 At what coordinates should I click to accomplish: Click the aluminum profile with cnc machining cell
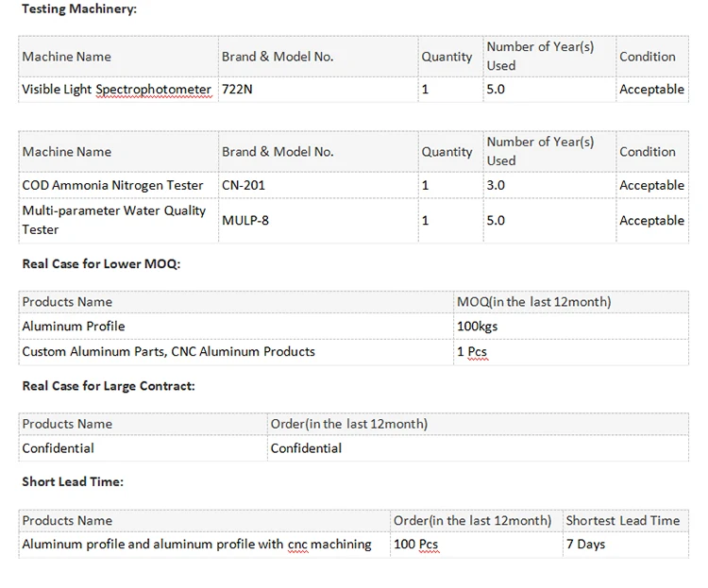(x=196, y=545)
